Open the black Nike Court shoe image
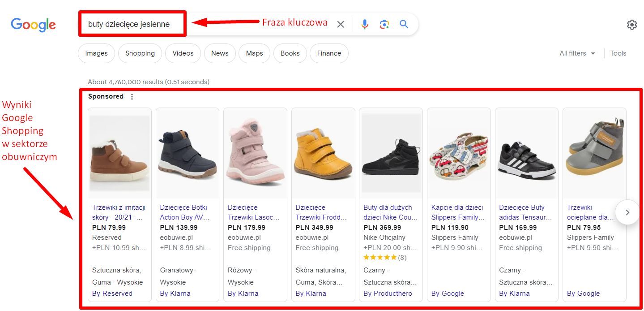 [391, 153]
